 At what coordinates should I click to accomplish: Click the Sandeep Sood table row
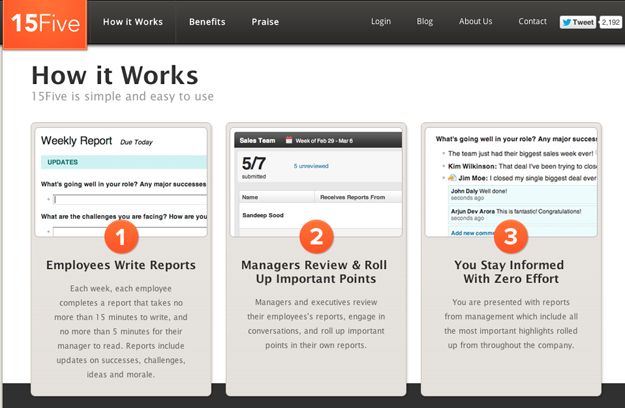320,215
